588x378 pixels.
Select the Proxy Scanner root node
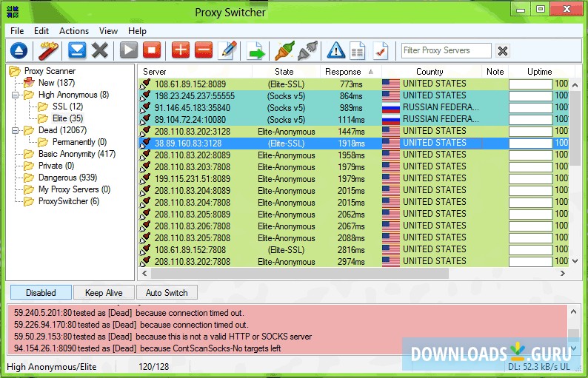(50, 71)
